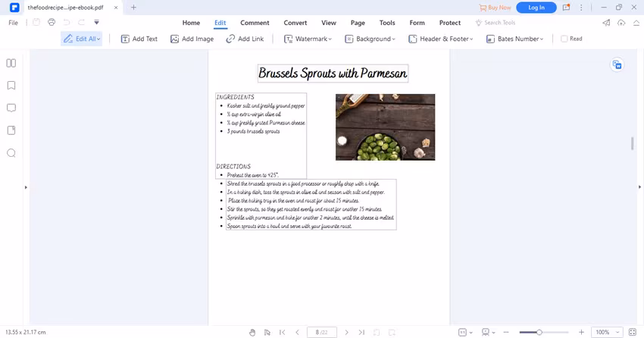Click the undo arrow icon
Image resolution: width=644 pixels, height=338 pixels.
coord(67,22)
